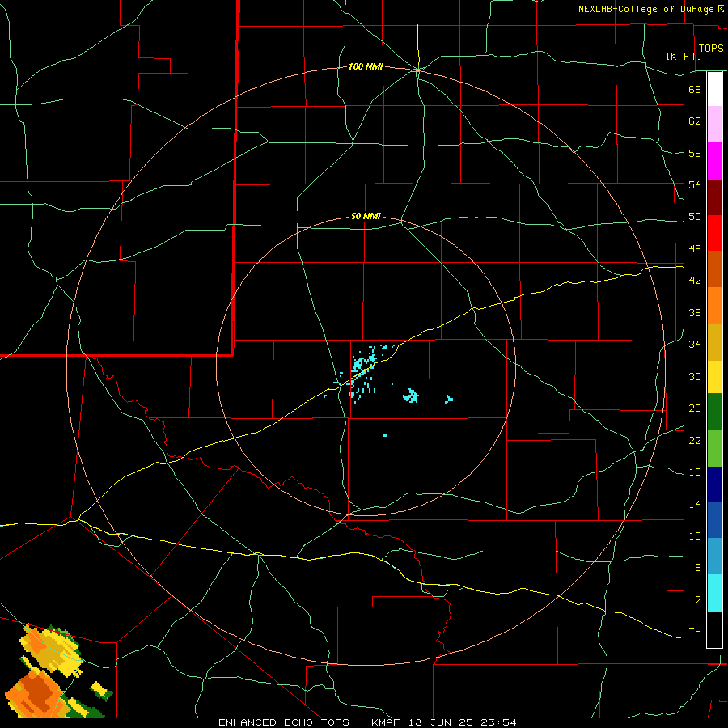Click the '58' legend value
This screenshot has width=728, height=728.
pos(695,153)
